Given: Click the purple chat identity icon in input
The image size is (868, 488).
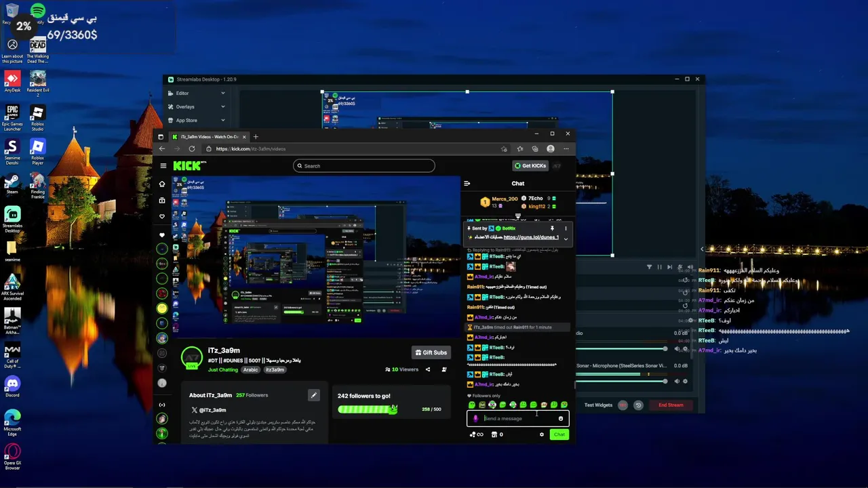Looking at the screenshot, I should point(475,418).
